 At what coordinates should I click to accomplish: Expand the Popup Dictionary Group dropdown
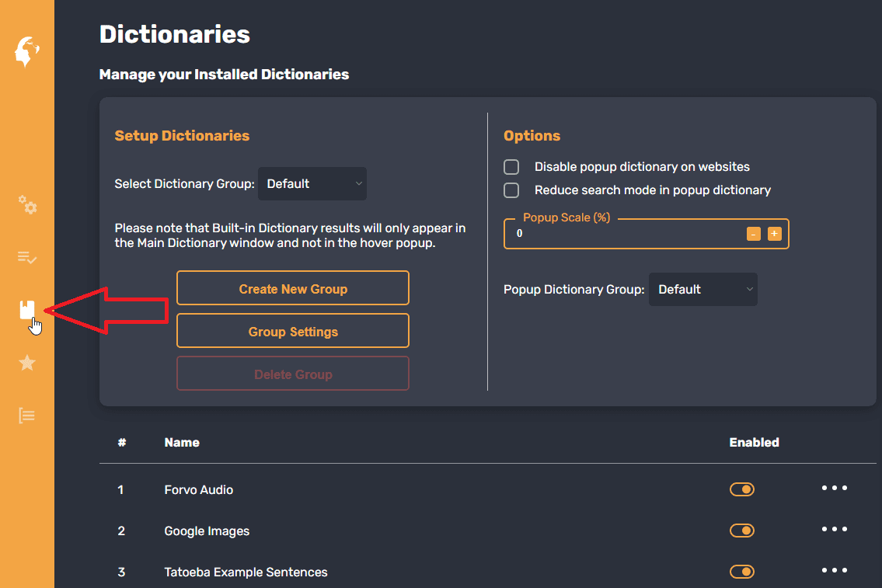pyautogui.click(x=703, y=290)
